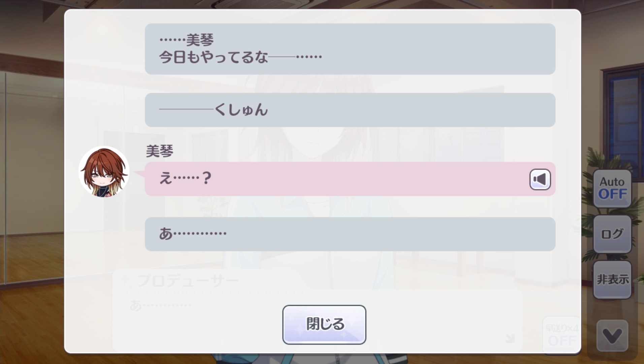Viewport: 644px width, 364px height.
Task: Select the pink え……? speech bubble
Action: coord(350,179)
